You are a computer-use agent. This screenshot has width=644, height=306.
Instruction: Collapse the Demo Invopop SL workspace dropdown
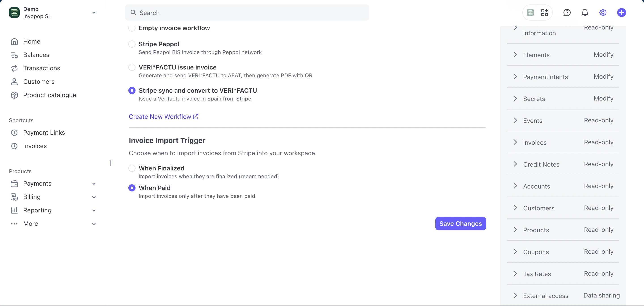point(94,12)
